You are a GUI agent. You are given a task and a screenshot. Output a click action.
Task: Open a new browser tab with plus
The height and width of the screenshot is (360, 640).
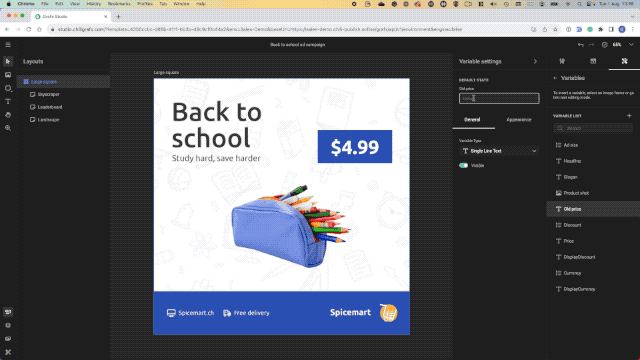[x=118, y=17]
